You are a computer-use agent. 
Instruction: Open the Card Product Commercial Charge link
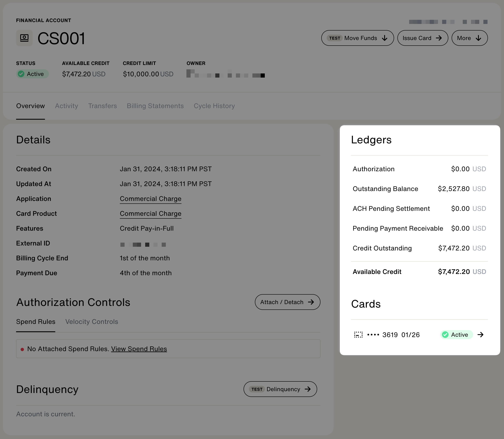point(150,214)
